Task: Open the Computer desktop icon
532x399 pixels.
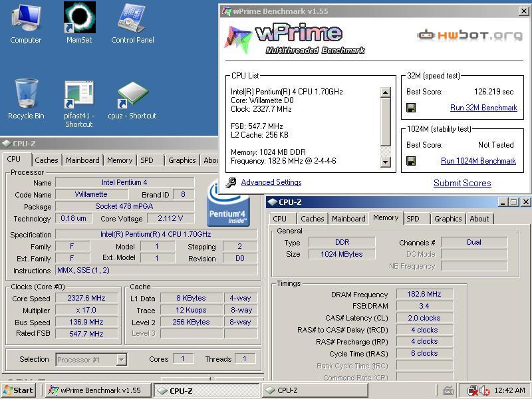Action: pos(26,24)
